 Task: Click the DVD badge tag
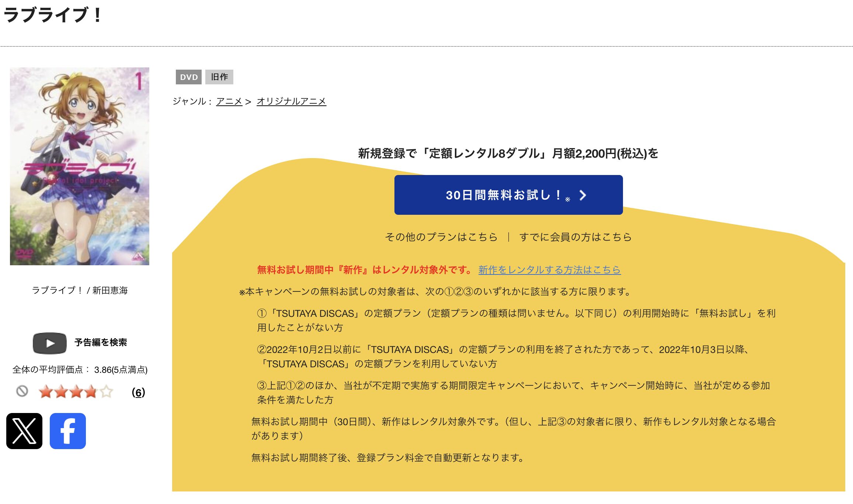189,77
